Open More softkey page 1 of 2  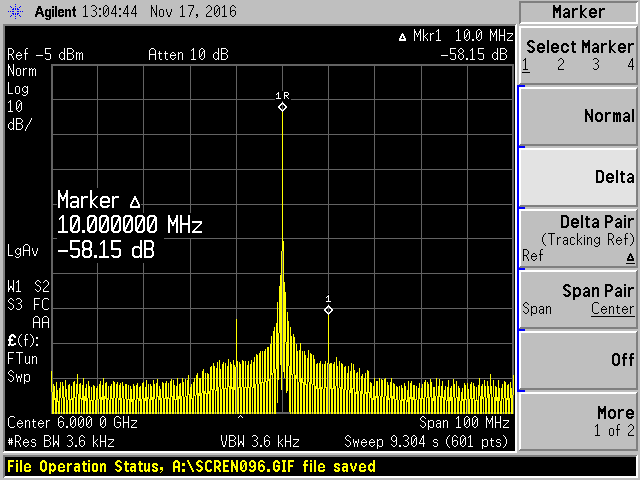(578, 421)
